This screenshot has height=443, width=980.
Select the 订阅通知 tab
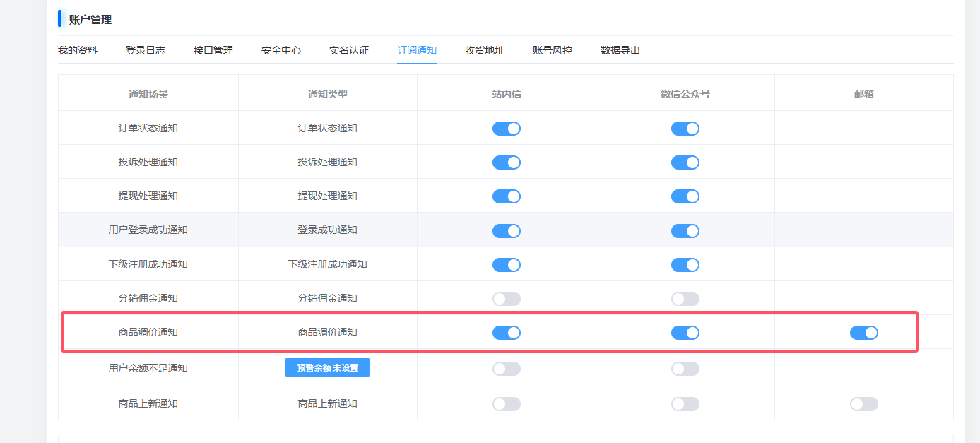(417, 50)
